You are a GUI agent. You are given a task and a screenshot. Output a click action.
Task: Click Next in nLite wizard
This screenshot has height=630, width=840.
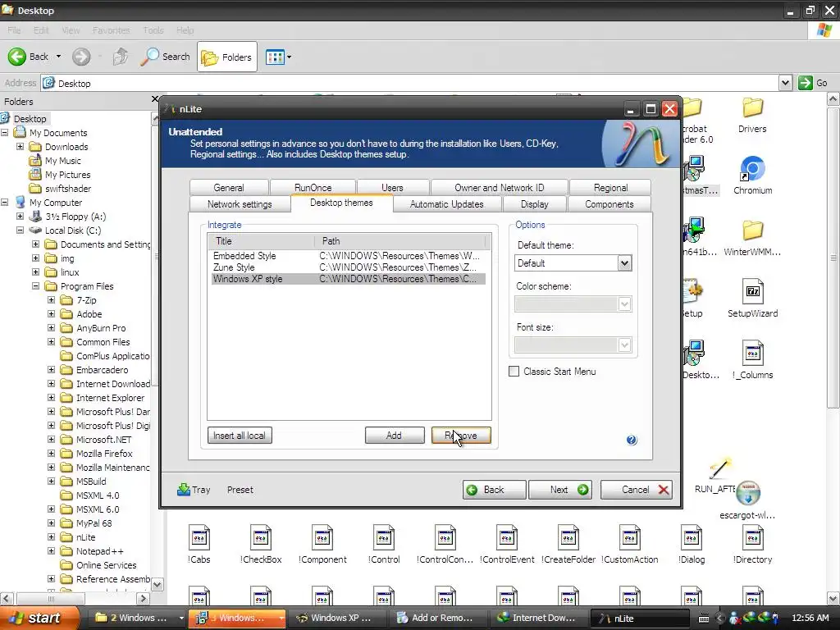coord(559,490)
